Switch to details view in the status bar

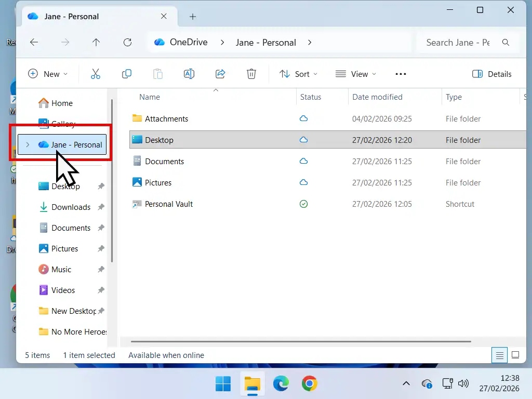(499, 355)
